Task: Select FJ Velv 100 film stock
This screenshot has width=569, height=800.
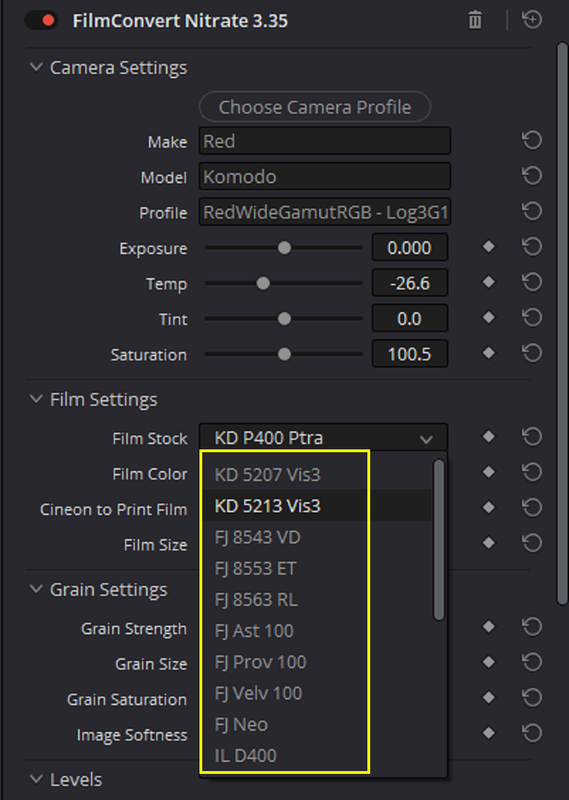Action: (x=316, y=693)
